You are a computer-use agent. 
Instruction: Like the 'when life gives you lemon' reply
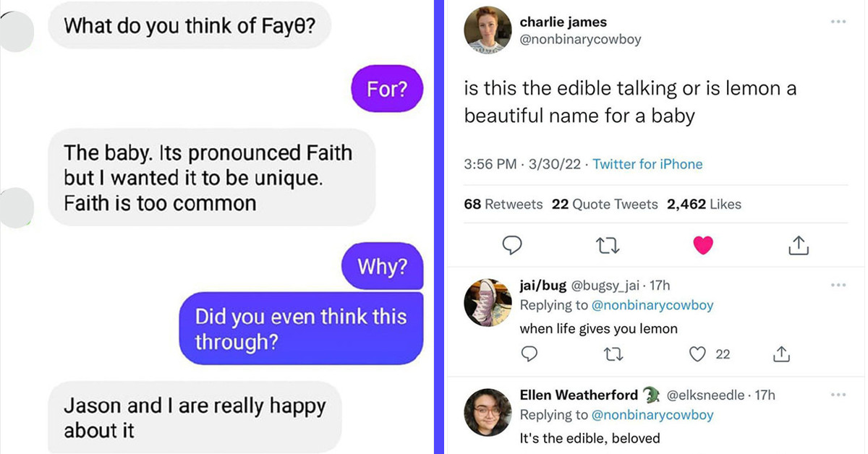pyautogui.click(x=697, y=354)
